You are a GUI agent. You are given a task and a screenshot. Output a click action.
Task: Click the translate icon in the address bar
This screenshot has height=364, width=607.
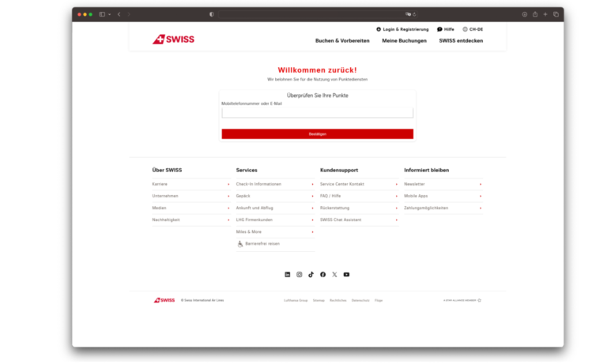pyautogui.click(x=408, y=14)
